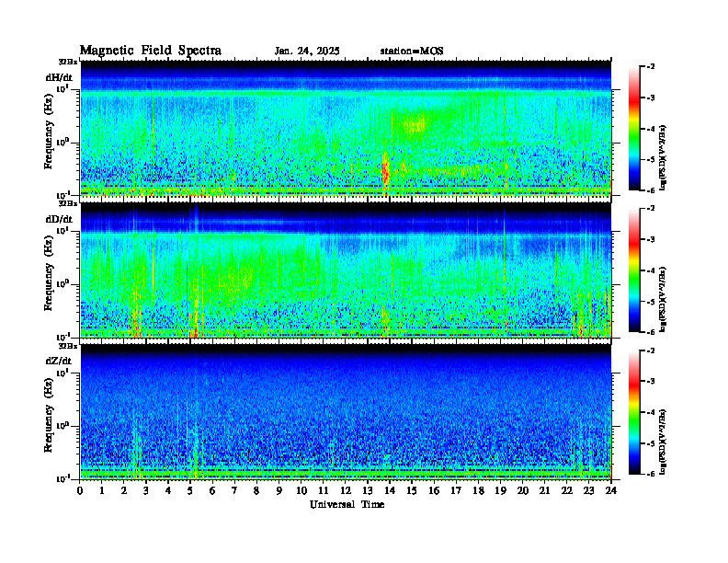Click hour tick label "23" on time axis

point(588,490)
